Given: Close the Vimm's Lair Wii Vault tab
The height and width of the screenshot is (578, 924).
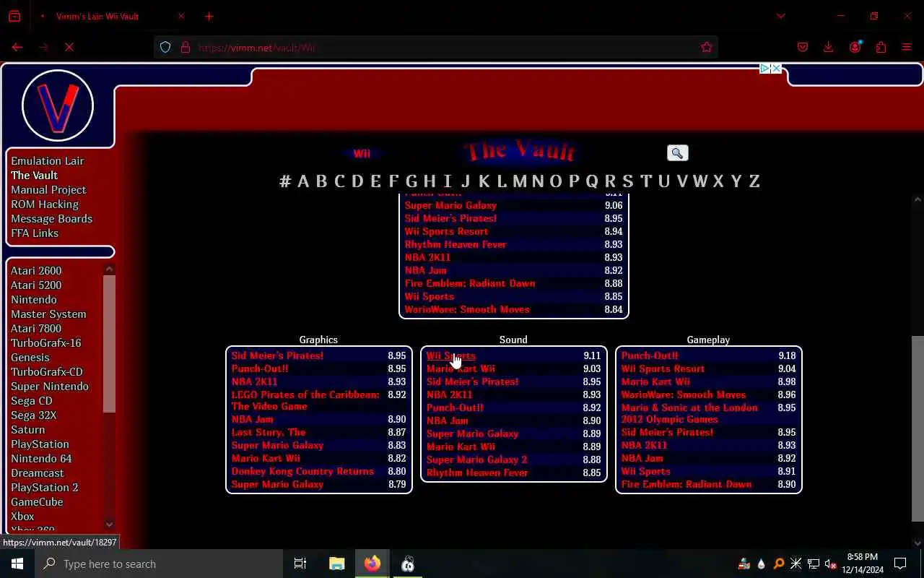Looking at the screenshot, I should point(181,16).
